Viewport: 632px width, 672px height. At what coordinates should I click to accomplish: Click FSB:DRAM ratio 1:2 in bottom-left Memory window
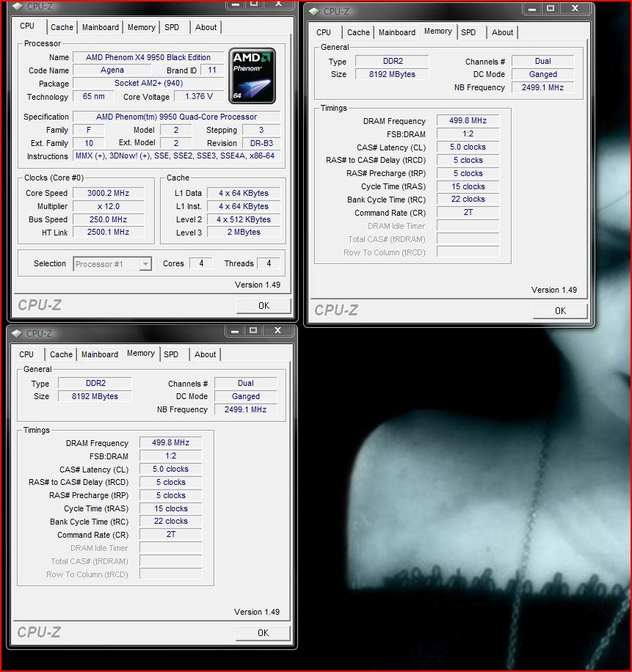click(170, 456)
